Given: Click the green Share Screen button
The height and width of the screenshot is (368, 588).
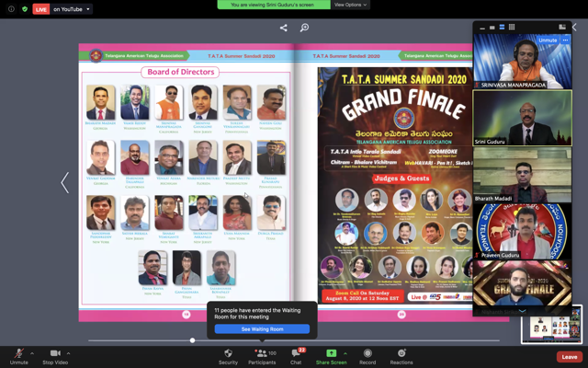Looking at the screenshot, I should pyautogui.click(x=331, y=356).
